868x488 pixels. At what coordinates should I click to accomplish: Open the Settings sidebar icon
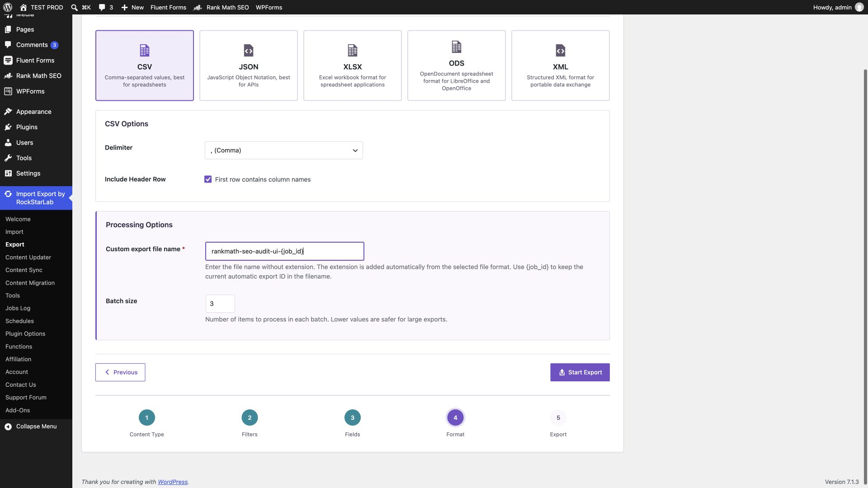pyautogui.click(x=8, y=174)
